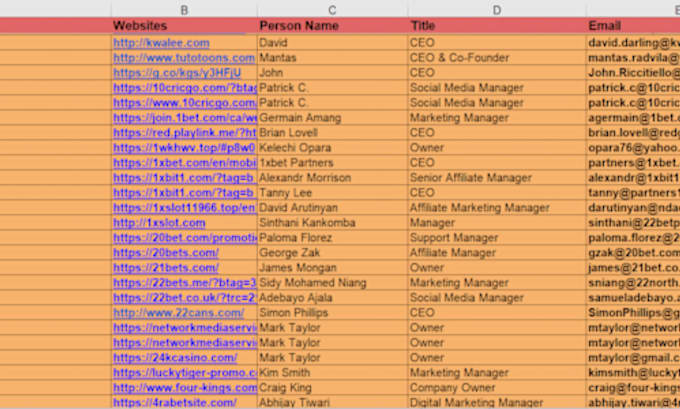Click the Person Name header cell
This screenshot has width=680, height=409.
332,26
